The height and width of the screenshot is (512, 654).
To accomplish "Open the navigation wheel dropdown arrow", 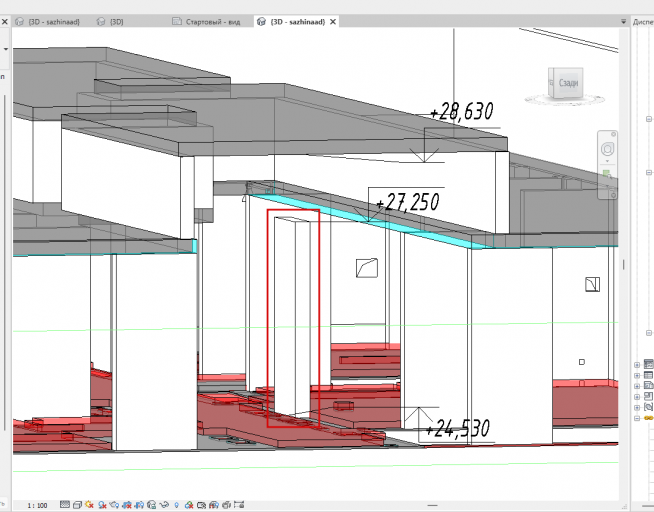I will point(607,161).
